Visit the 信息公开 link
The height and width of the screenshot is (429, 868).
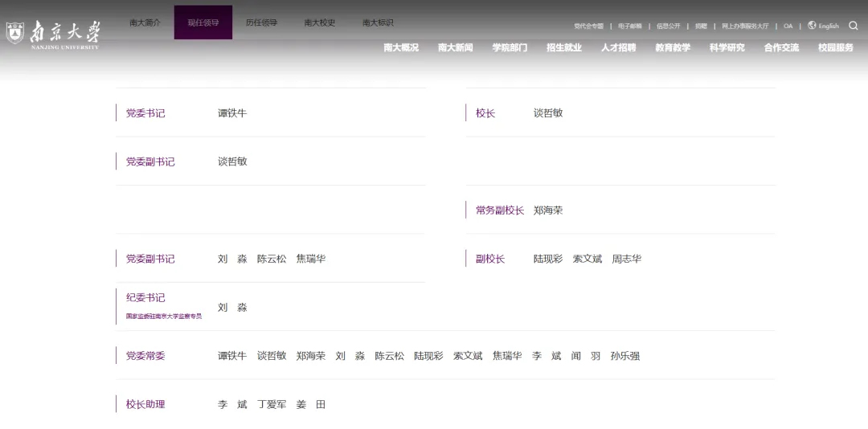click(668, 26)
